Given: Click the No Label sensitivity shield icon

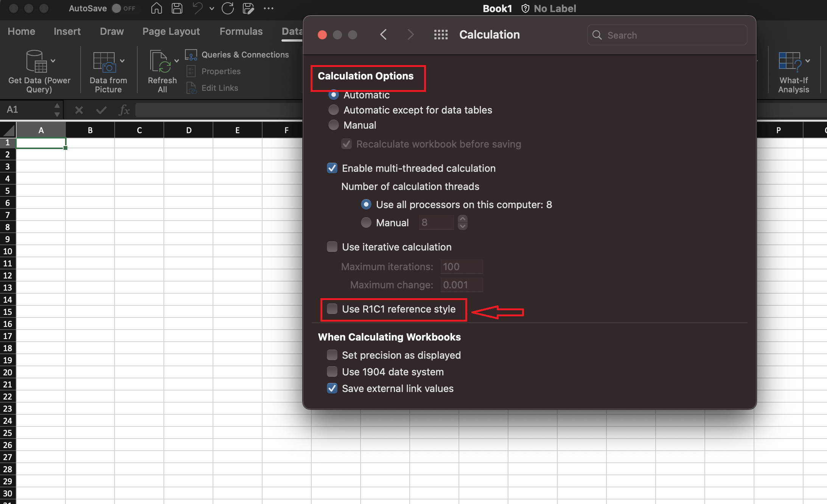Looking at the screenshot, I should 525,8.
